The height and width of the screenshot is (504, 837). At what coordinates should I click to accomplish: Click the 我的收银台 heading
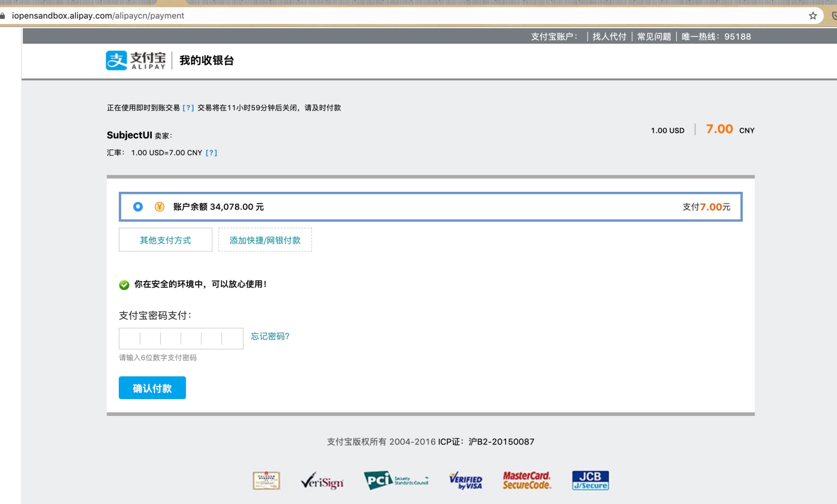pyautogui.click(x=206, y=60)
